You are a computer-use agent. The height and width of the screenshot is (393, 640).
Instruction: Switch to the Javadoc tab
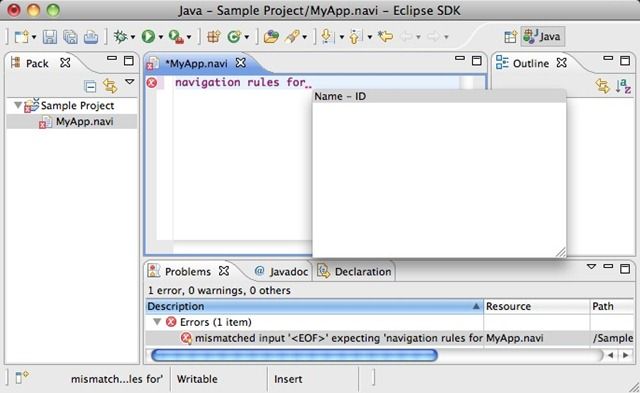[x=281, y=271]
